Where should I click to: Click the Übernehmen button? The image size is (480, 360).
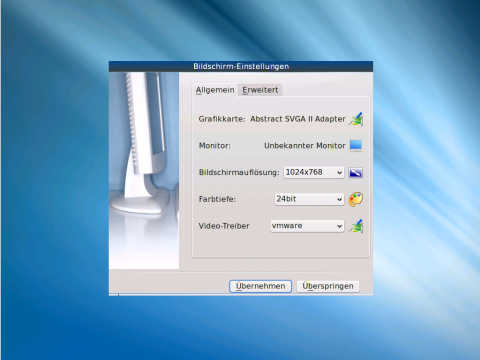pos(260,286)
